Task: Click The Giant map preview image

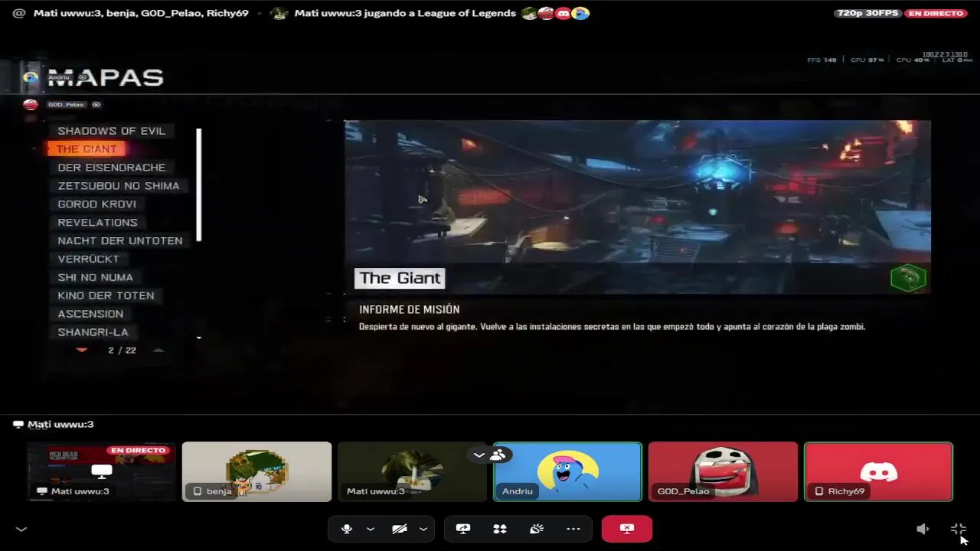Action: coord(637,207)
